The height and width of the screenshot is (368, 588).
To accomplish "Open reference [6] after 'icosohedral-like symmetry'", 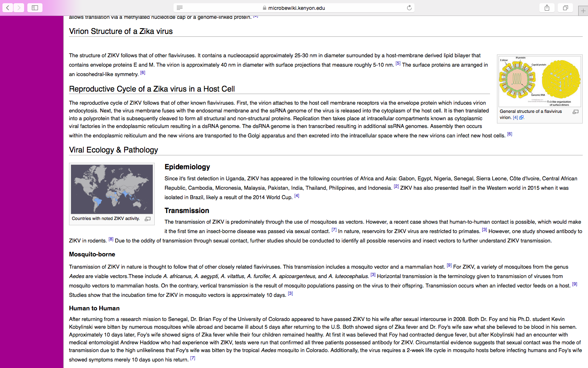I will [x=143, y=73].
